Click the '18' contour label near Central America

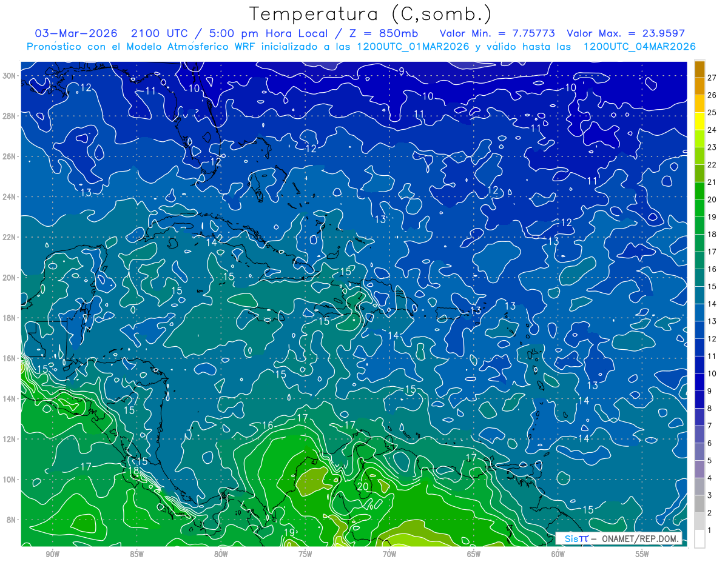tap(134, 470)
